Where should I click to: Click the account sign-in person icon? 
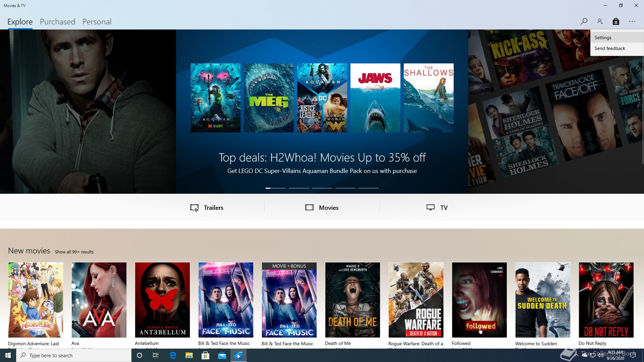[600, 21]
